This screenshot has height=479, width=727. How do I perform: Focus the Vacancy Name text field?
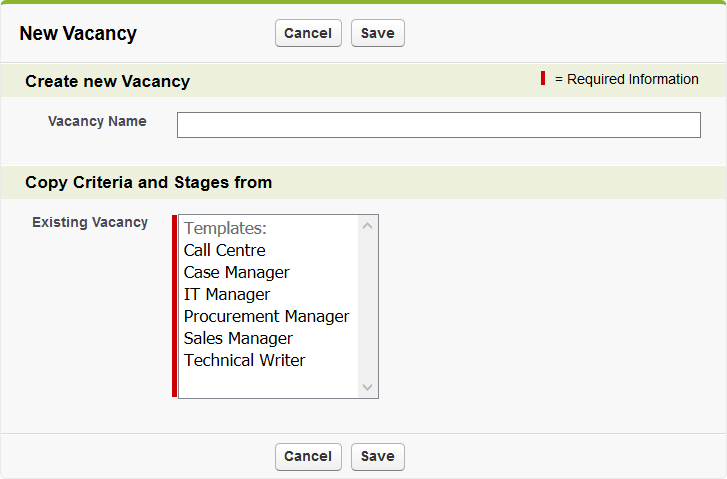[438, 125]
